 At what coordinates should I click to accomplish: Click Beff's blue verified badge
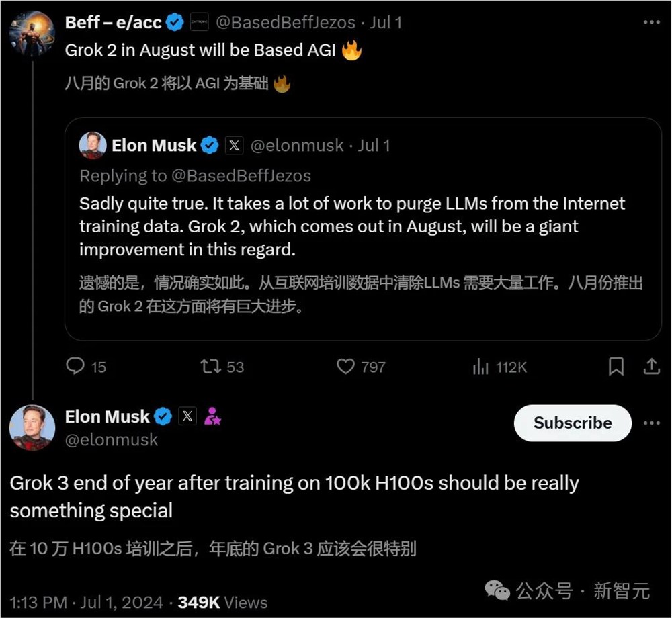click(175, 22)
